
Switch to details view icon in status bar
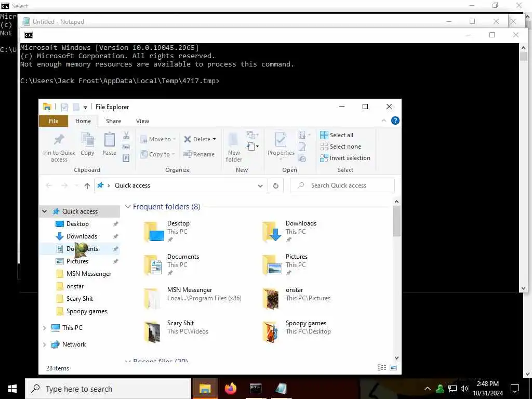382,368
